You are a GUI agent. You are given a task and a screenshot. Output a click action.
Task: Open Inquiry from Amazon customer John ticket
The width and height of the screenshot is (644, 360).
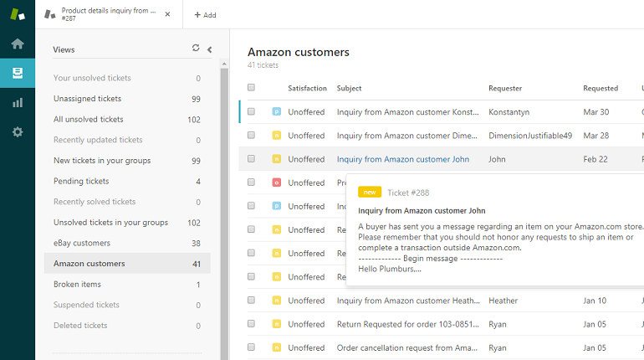pyautogui.click(x=402, y=159)
